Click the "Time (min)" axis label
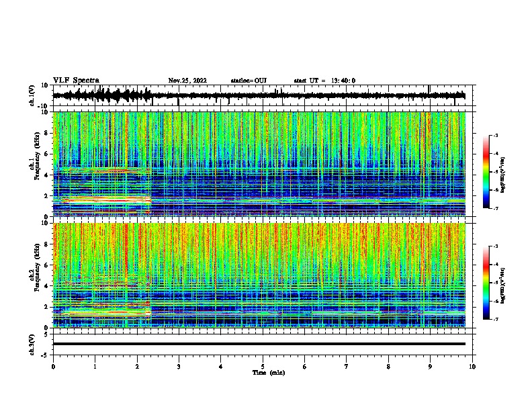The width and height of the screenshot is (532, 411). 269,373
